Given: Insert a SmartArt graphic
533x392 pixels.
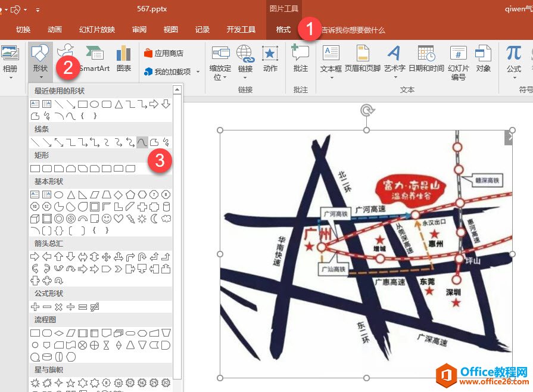Looking at the screenshot, I should [95, 58].
